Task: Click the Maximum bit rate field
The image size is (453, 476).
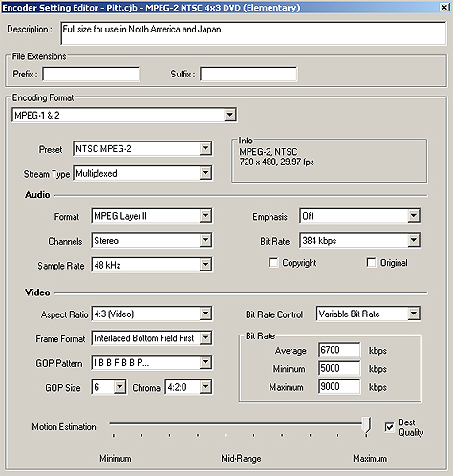Action: (339, 387)
